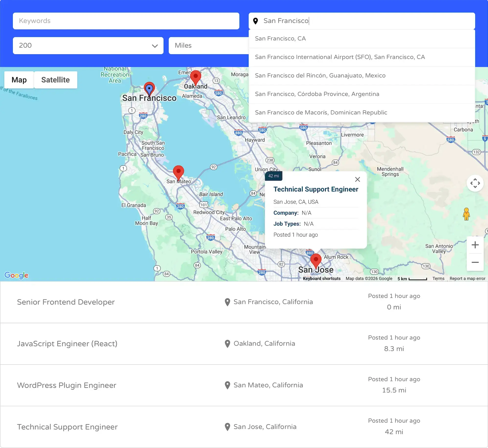Image resolution: width=488 pixels, height=448 pixels.
Task: Click the zoom in control on the map
Action: click(475, 245)
